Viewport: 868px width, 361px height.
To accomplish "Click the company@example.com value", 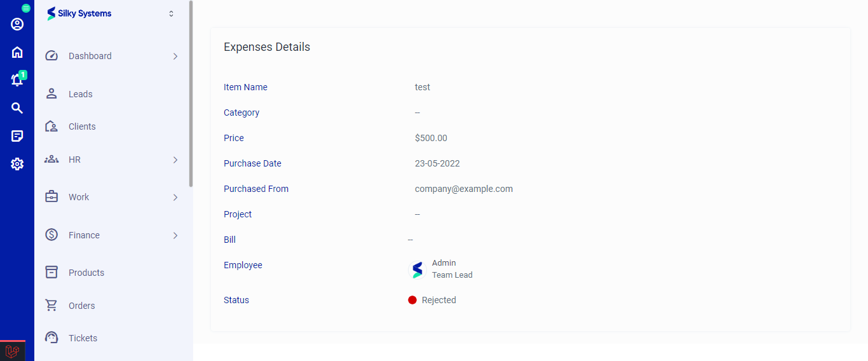I will point(464,189).
